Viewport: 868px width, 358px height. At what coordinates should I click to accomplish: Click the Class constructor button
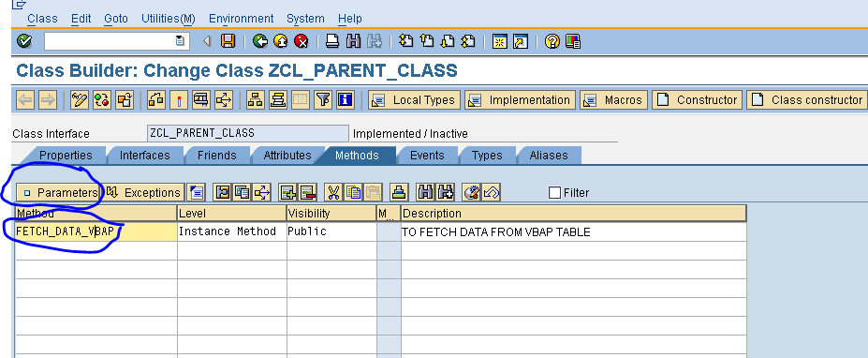806,99
